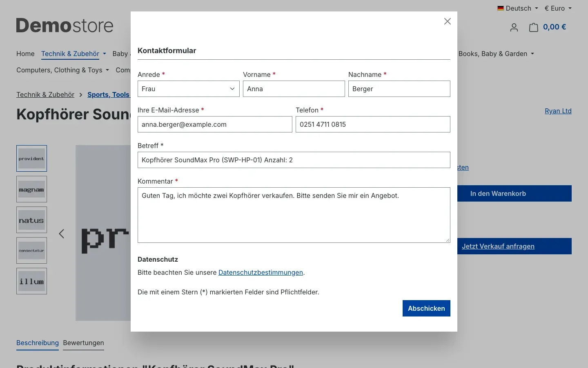Expand the Books, Baby & Garden menu

(x=496, y=54)
